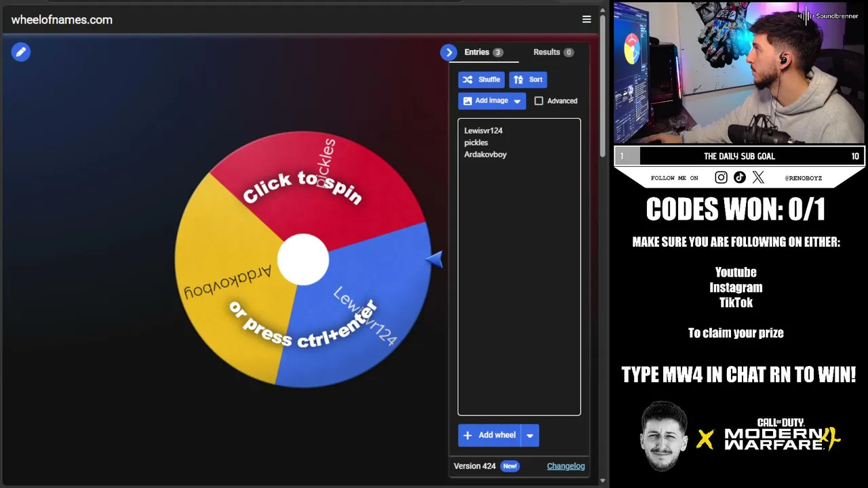Image resolution: width=868 pixels, height=488 pixels.
Task: Click the @RENOBOYZ handle text
Action: (803, 178)
